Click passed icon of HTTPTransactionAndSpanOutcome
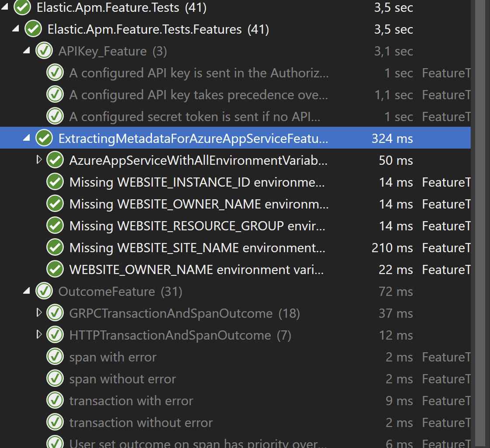Viewport: 490px width, 448px height. (x=55, y=335)
